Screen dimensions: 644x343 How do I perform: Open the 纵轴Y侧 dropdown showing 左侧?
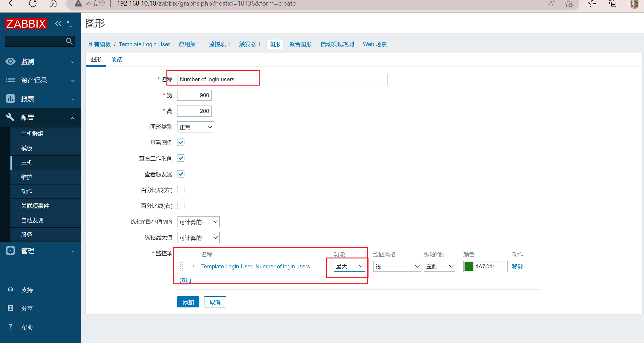439,266
